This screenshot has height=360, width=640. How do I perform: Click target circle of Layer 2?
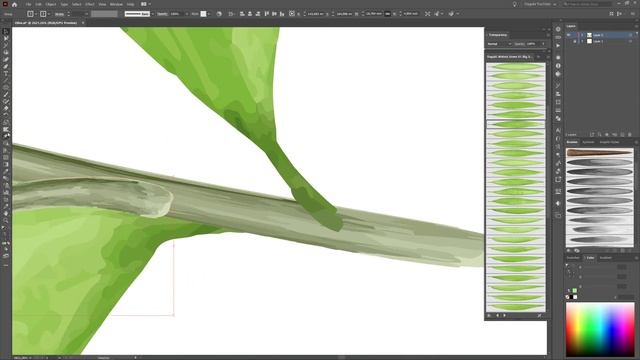(x=630, y=35)
